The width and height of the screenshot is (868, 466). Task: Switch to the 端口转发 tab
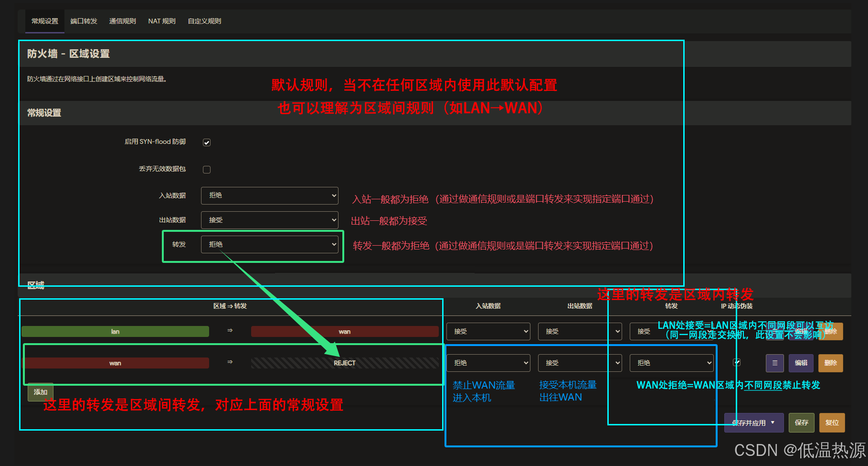(84, 21)
